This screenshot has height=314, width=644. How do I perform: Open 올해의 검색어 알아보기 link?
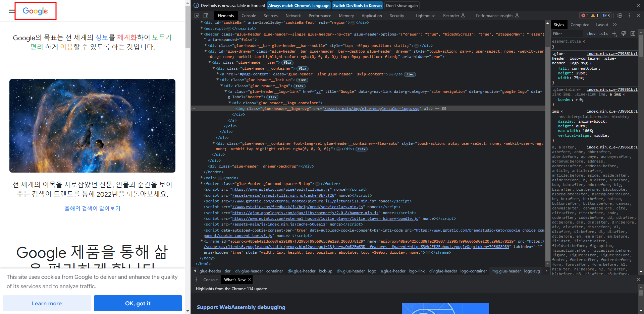pos(92,208)
